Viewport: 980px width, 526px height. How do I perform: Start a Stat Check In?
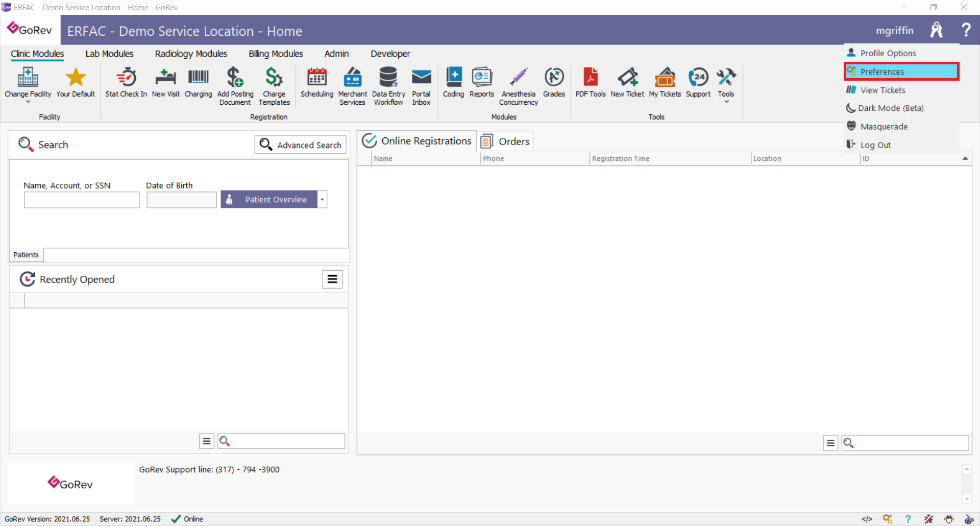[x=126, y=82]
